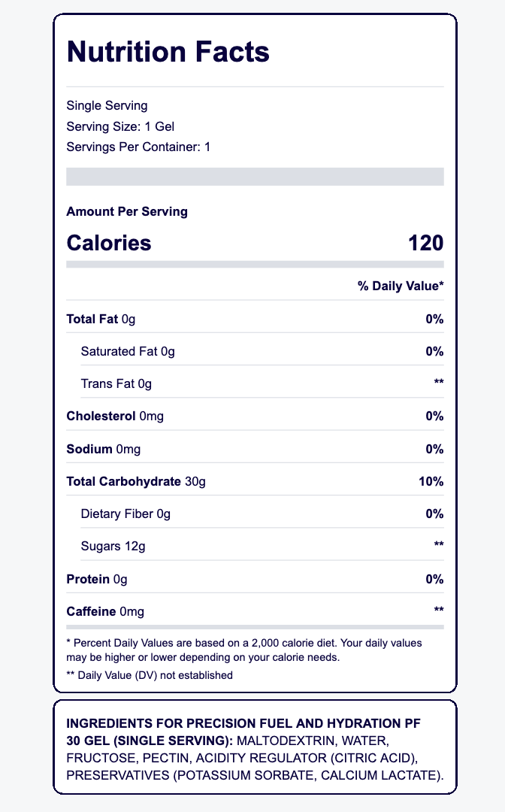Click the Amount Per Serving label
Viewport: 505px width, 812px height.
click(x=127, y=211)
